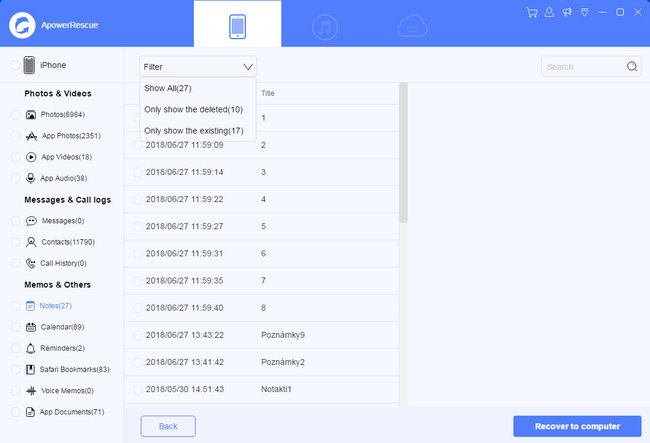Switch to iTunes backup recovery tab
This screenshot has width=650, height=443.
[x=325, y=27]
